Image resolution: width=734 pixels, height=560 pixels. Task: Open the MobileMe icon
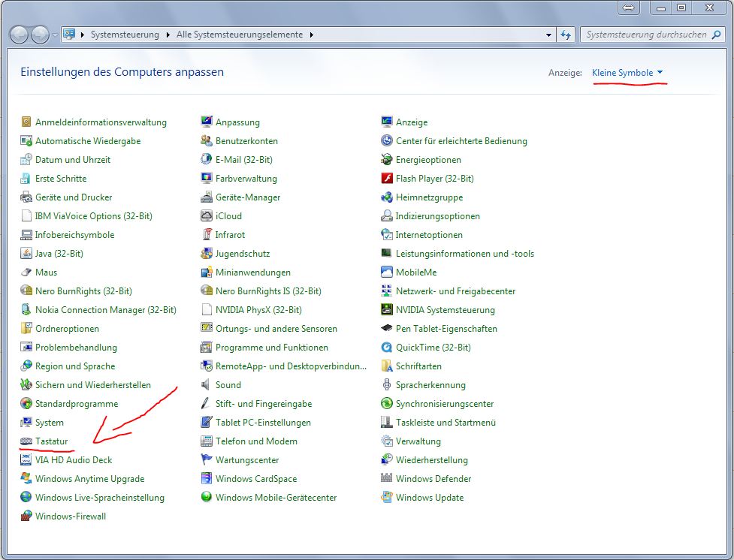tap(387, 272)
